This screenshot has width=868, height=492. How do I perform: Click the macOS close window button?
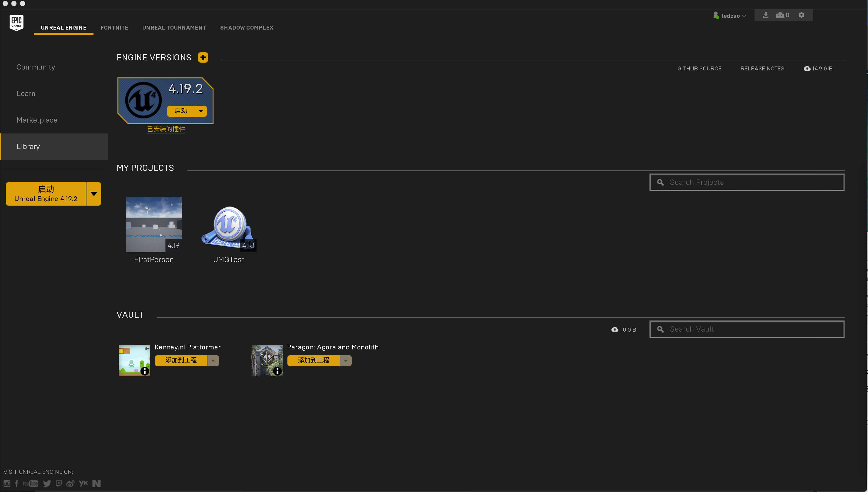point(5,3)
